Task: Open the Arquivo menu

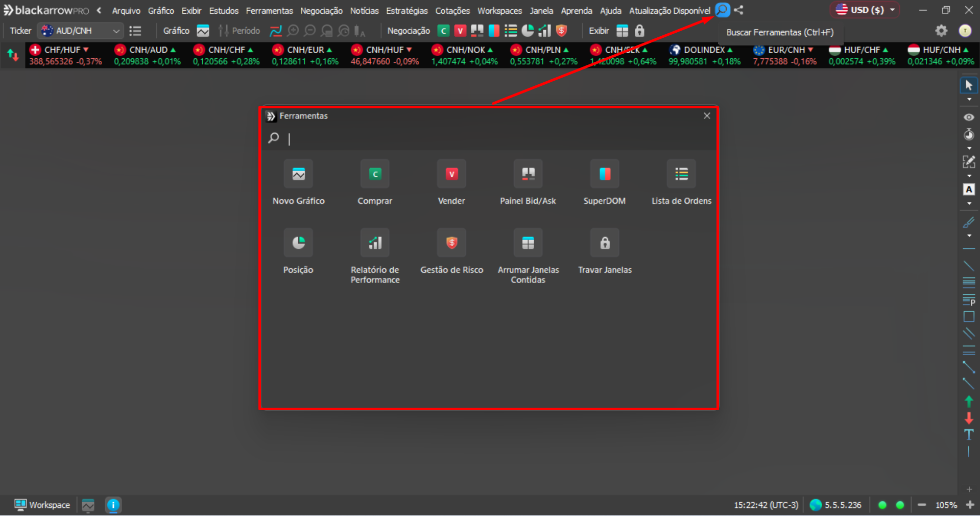Action: [126, 10]
